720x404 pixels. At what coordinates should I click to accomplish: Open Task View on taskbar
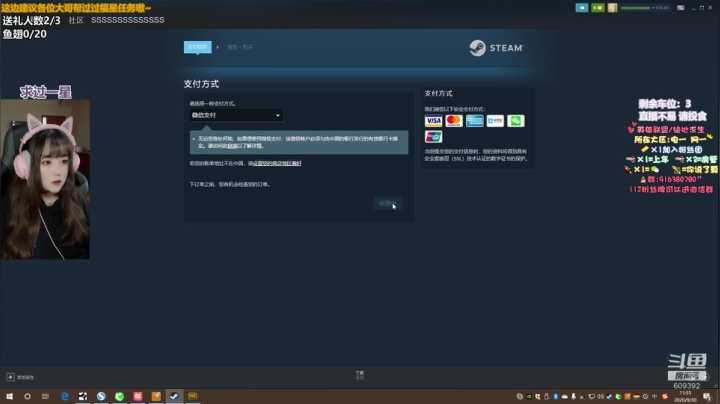[45, 396]
